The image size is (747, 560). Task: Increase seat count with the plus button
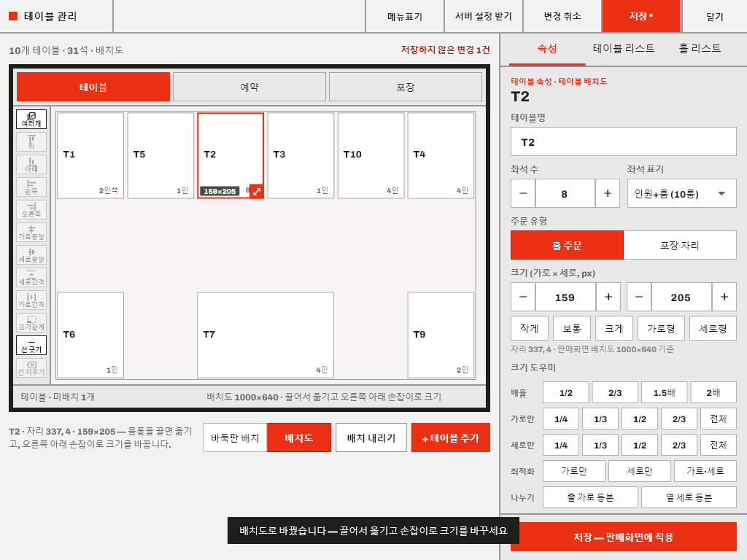[x=608, y=193]
